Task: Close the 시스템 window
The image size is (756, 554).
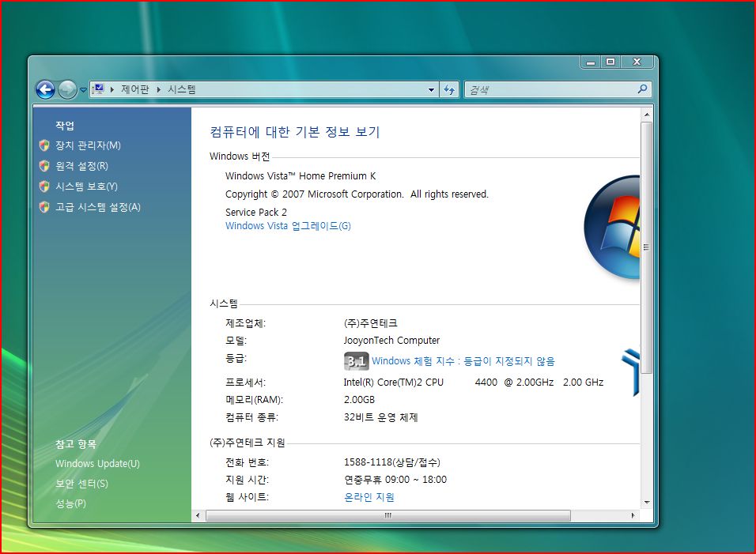Action: point(637,62)
